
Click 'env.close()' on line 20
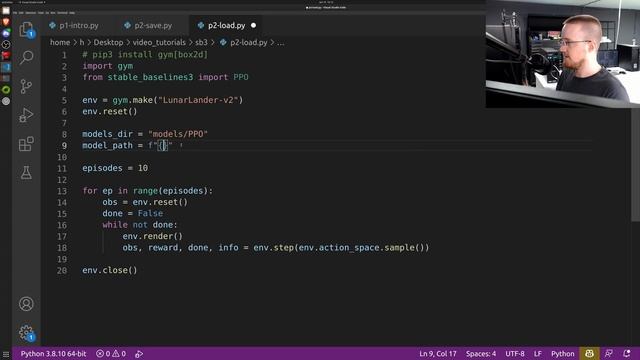(110, 270)
